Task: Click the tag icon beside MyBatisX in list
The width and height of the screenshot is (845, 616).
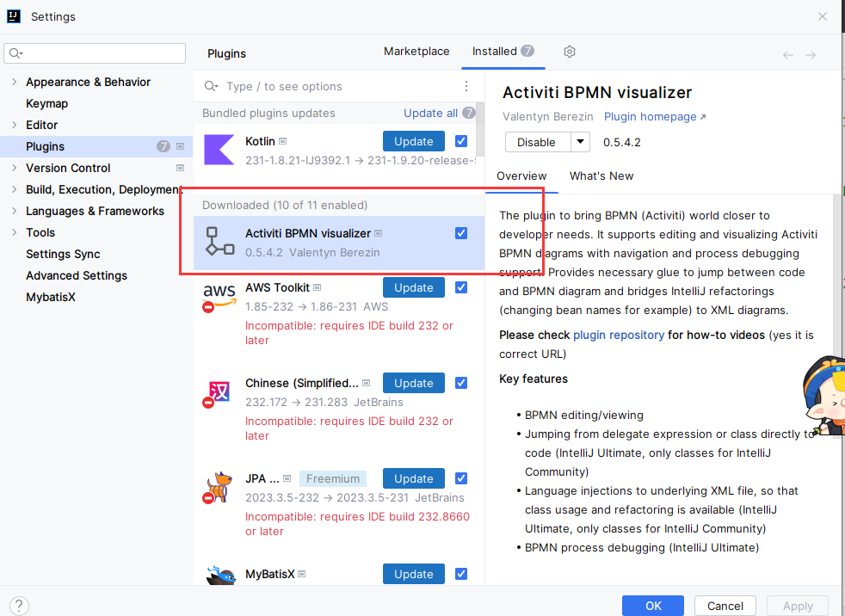Action: pyautogui.click(x=302, y=574)
